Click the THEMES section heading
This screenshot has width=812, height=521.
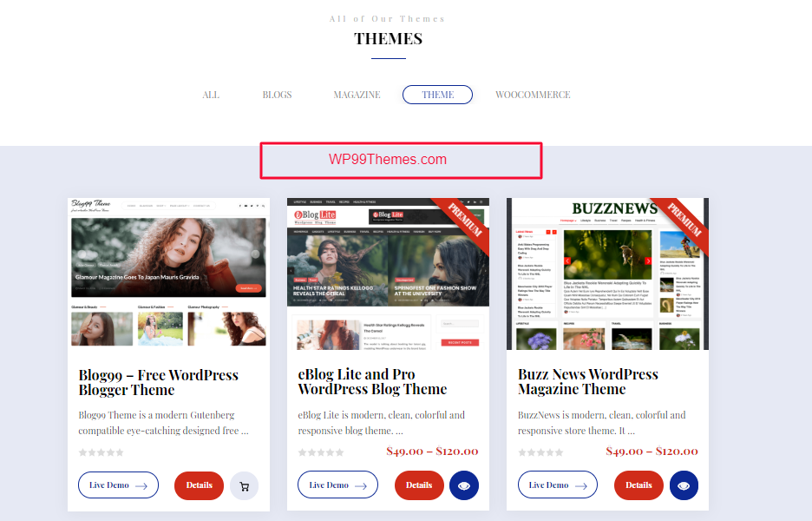tap(389, 39)
